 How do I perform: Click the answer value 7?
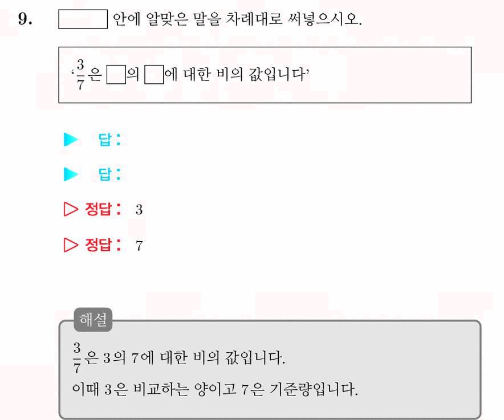139,246
